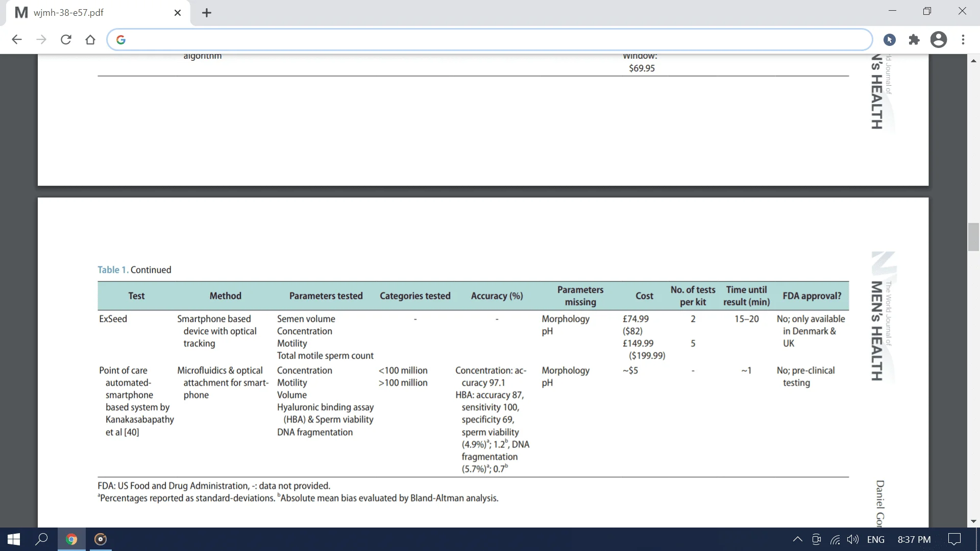This screenshot has width=980, height=551.
Task: Click the 'No. of tests per kit' header
Action: 693,296
